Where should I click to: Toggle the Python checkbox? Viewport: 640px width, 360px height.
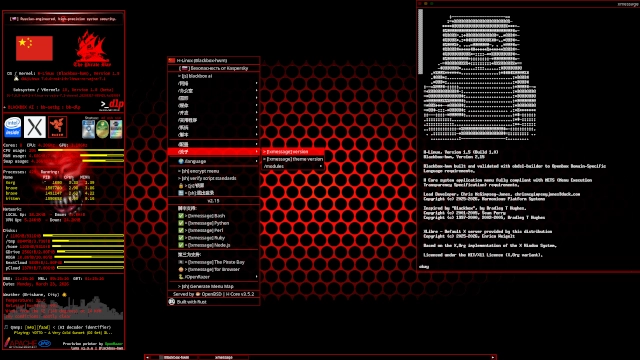coord(181,223)
